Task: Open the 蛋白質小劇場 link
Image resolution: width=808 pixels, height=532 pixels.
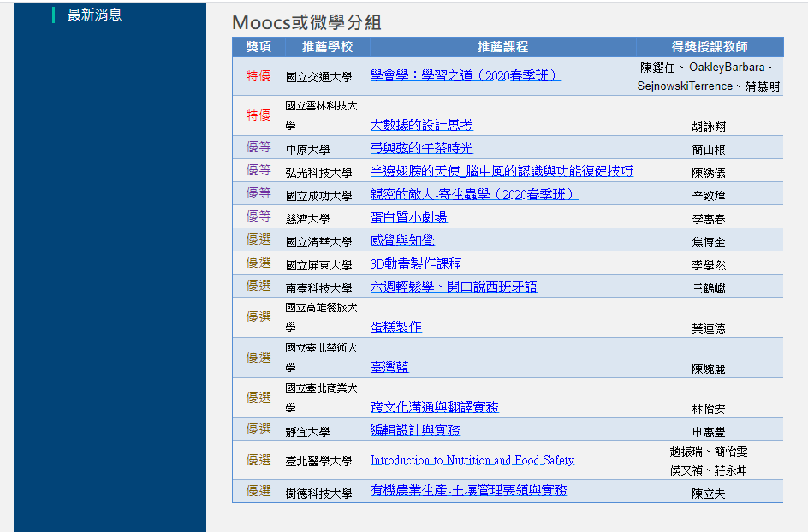Action: coord(408,217)
